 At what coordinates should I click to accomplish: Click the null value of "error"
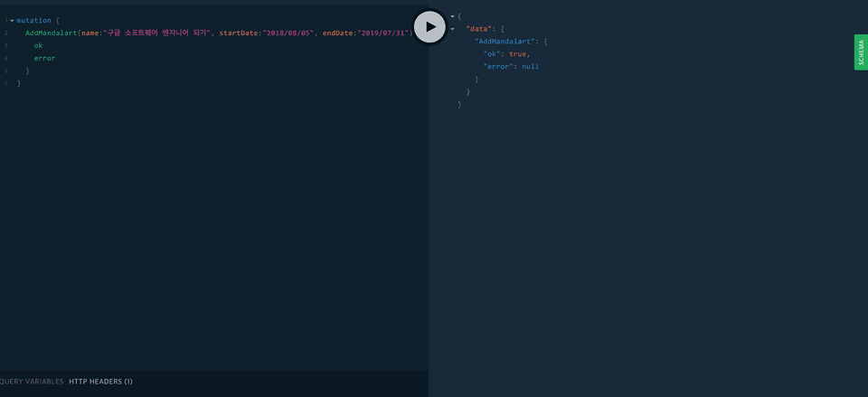click(x=530, y=67)
